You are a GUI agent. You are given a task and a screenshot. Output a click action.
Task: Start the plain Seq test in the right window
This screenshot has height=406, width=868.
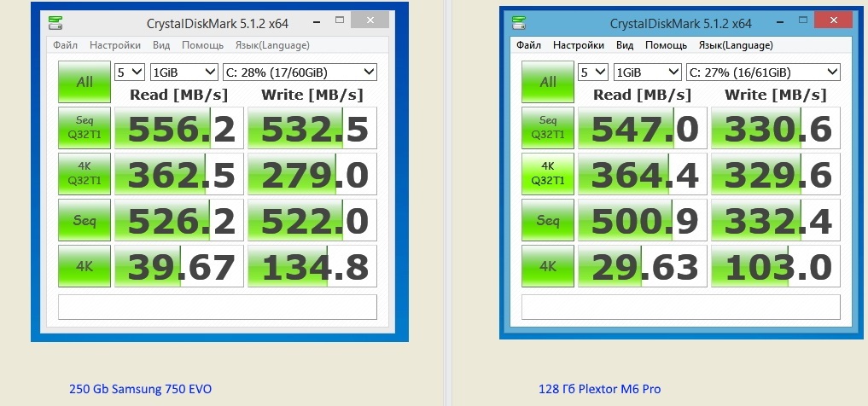coord(547,220)
